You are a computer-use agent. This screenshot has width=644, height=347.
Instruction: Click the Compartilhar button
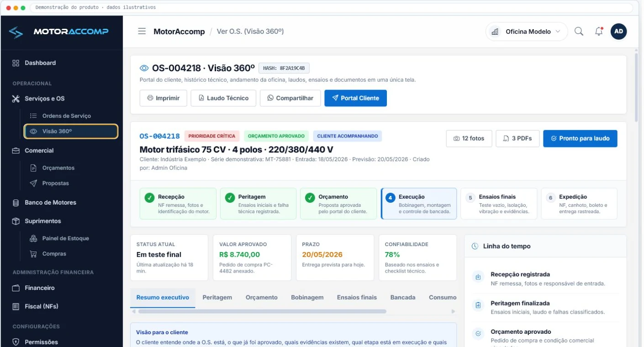tap(290, 98)
